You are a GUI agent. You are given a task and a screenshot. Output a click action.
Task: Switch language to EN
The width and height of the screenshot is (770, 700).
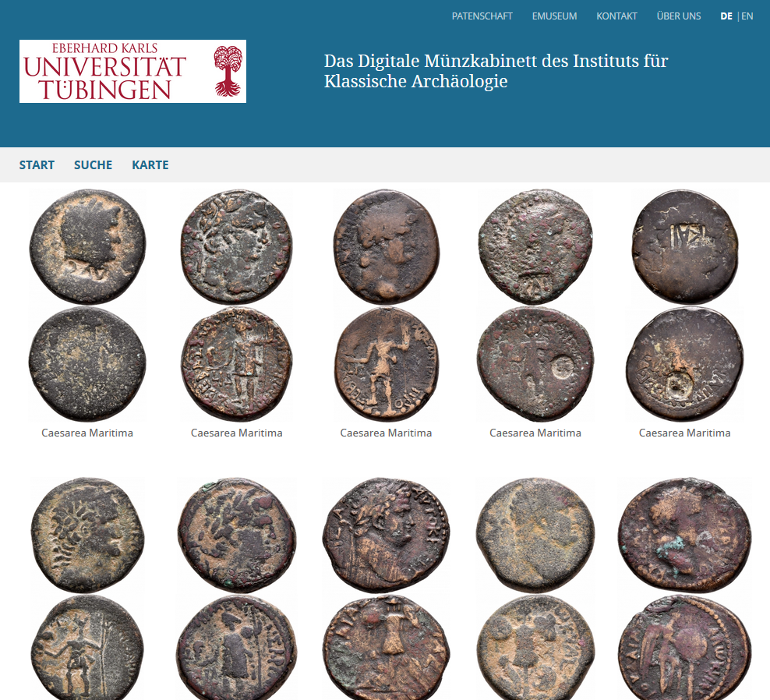pos(747,16)
